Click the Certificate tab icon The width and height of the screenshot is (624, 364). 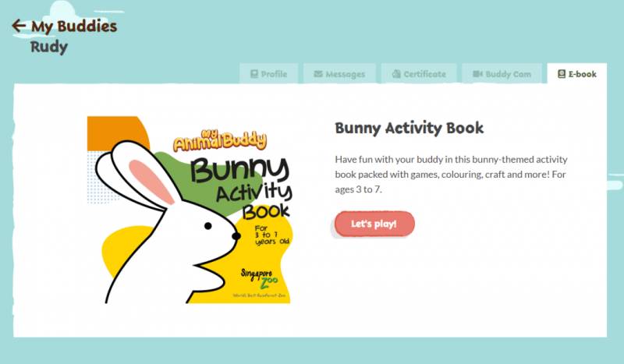click(396, 74)
